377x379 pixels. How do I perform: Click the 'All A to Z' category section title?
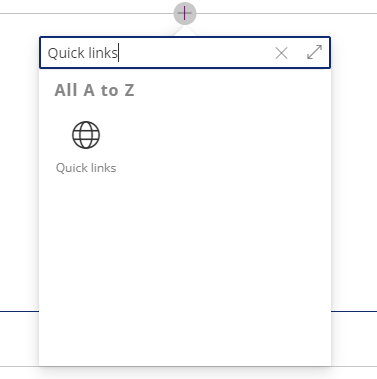94,90
